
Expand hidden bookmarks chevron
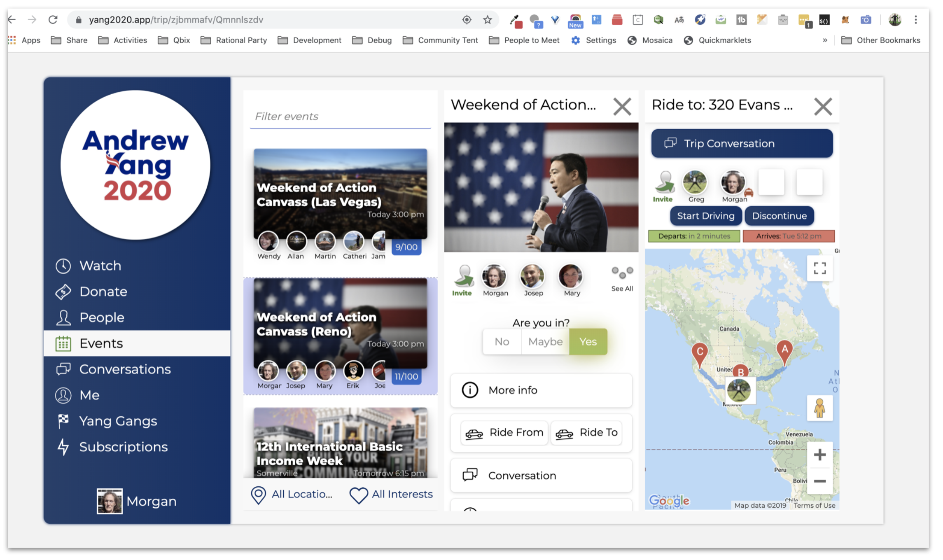coord(825,40)
